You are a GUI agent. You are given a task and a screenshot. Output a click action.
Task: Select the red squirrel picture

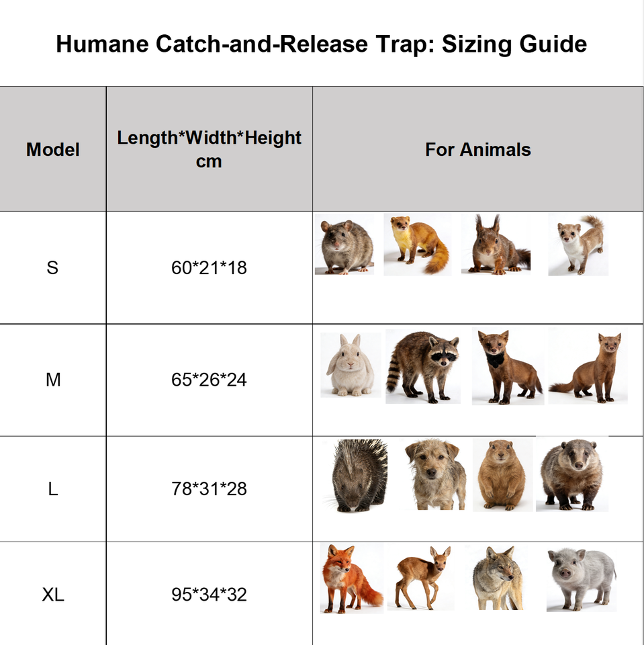tap(496, 244)
